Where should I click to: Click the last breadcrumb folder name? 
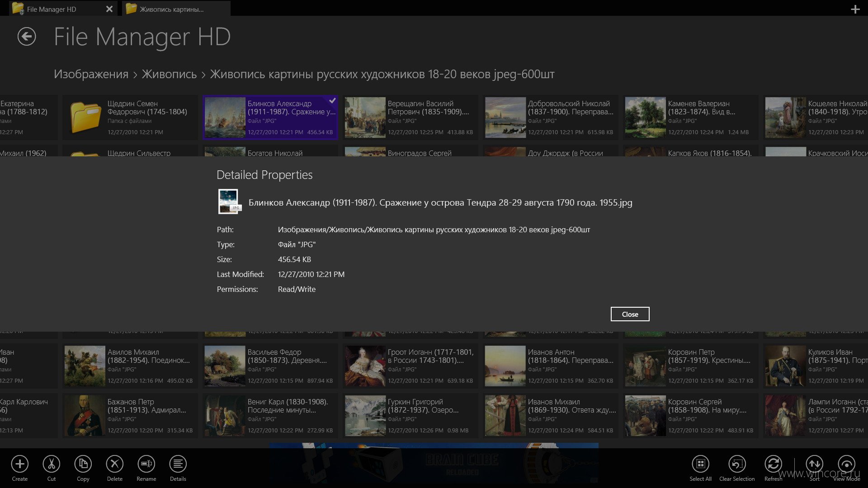(x=382, y=74)
